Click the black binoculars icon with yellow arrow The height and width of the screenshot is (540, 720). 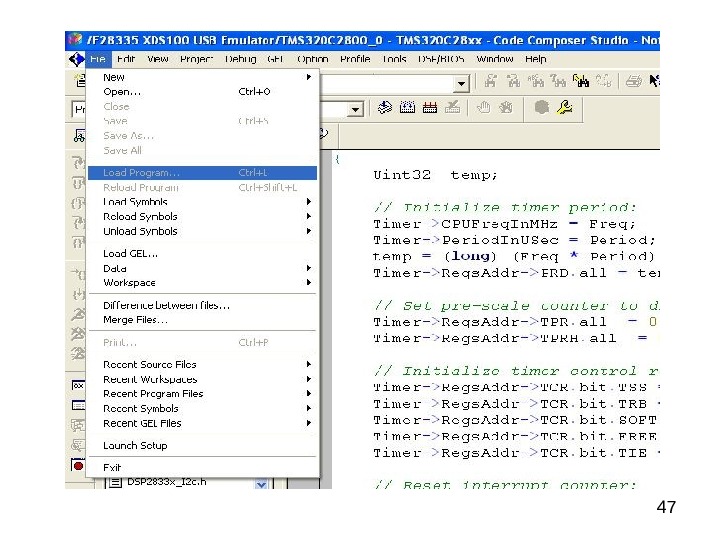pos(580,81)
